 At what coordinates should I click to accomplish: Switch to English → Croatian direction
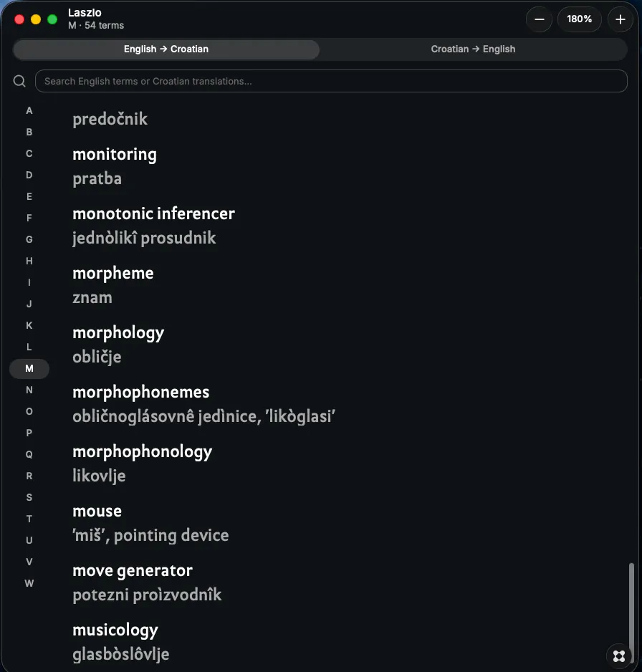(x=166, y=49)
